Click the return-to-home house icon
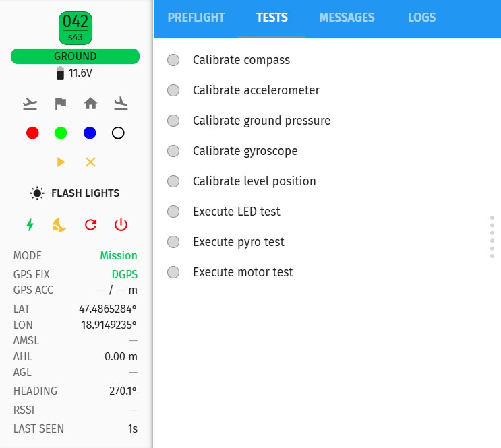 point(90,104)
